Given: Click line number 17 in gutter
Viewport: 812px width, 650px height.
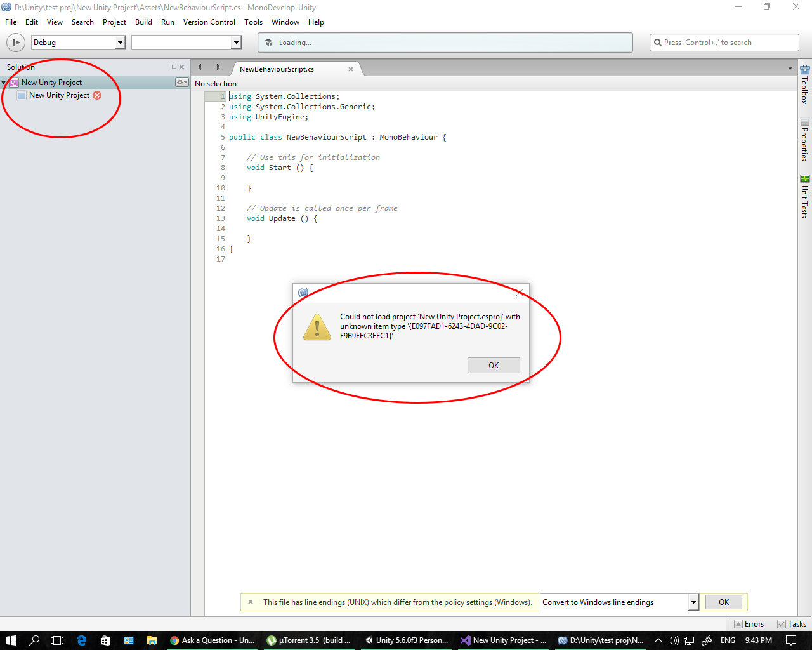Looking at the screenshot, I should (221, 259).
